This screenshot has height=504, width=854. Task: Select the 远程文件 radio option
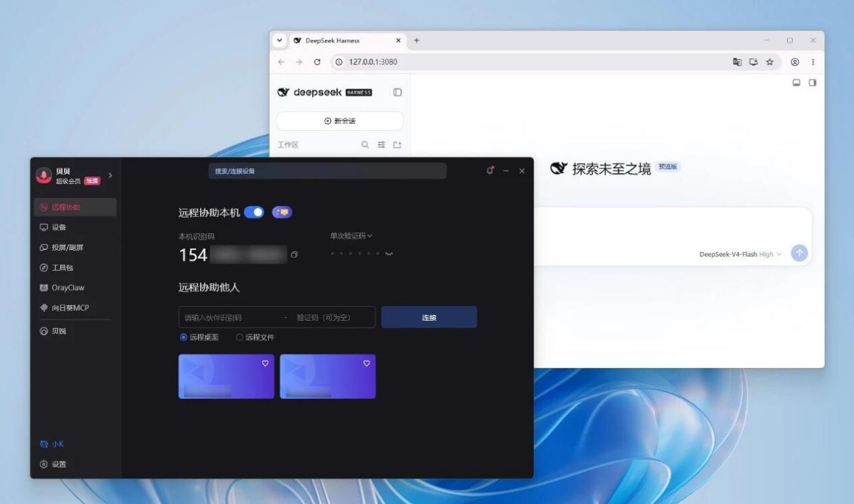pyautogui.click(x=255, y=337)
